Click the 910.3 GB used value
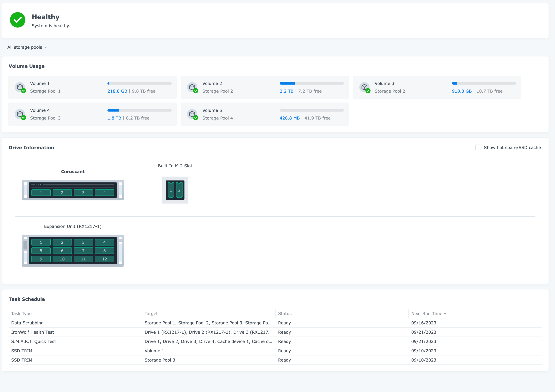The height and width of the screenshot is (392, 555). (x=462, y=91)
